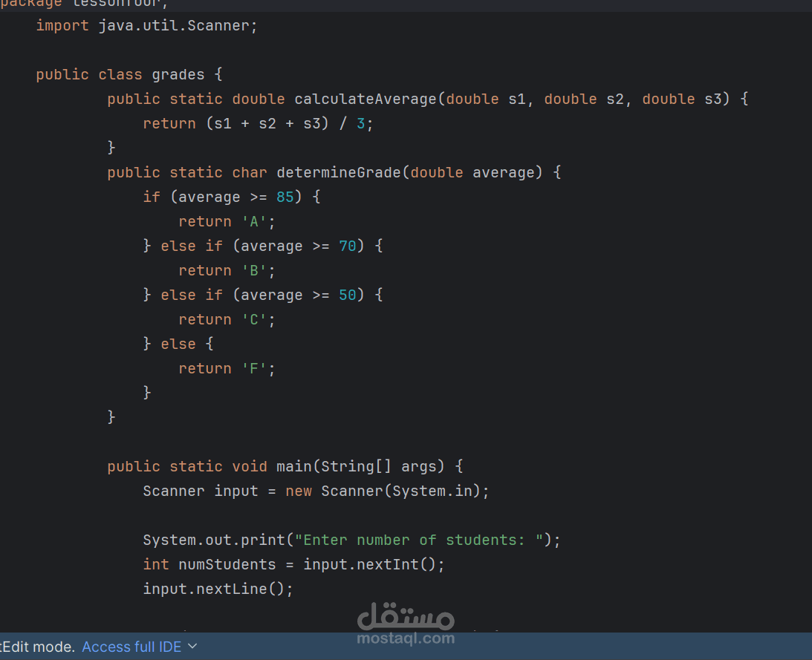Screen dimensions: 812x660
Task: Place cursor on calculateAverage method name
Action: [366, 99]
